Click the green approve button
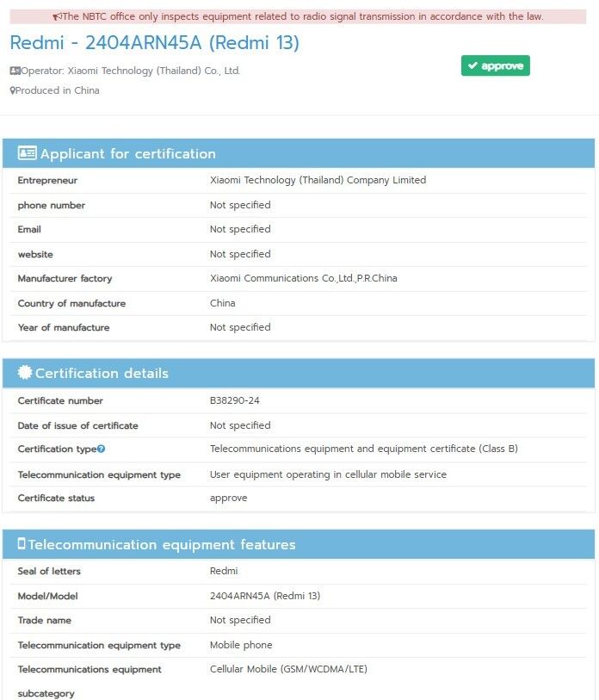Viewport: 599px width, 700px height. coord(496,65)
